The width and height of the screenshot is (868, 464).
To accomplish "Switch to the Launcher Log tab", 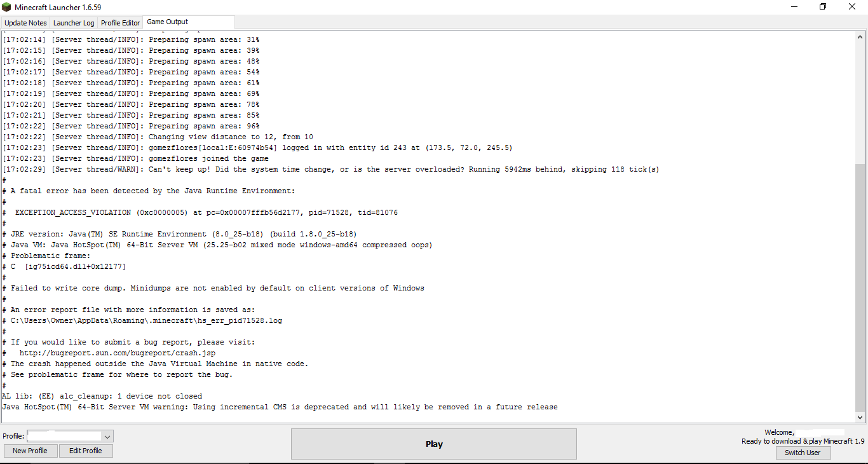I will coord(74,23).
